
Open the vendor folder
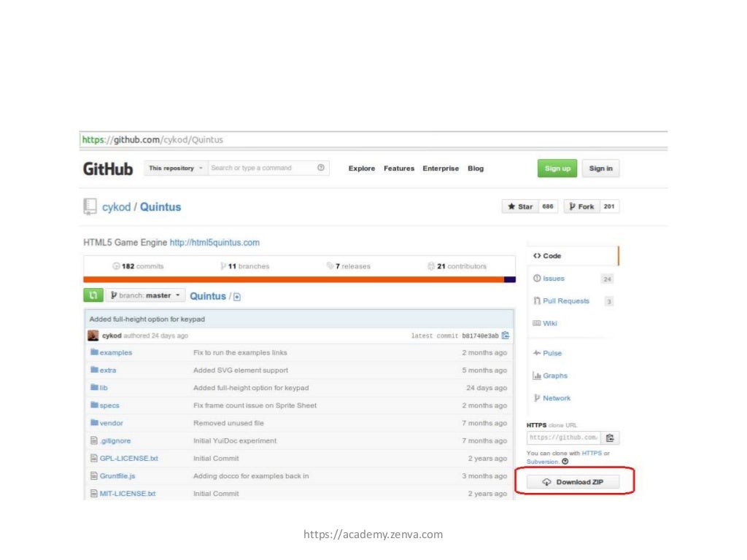(112, 423)
